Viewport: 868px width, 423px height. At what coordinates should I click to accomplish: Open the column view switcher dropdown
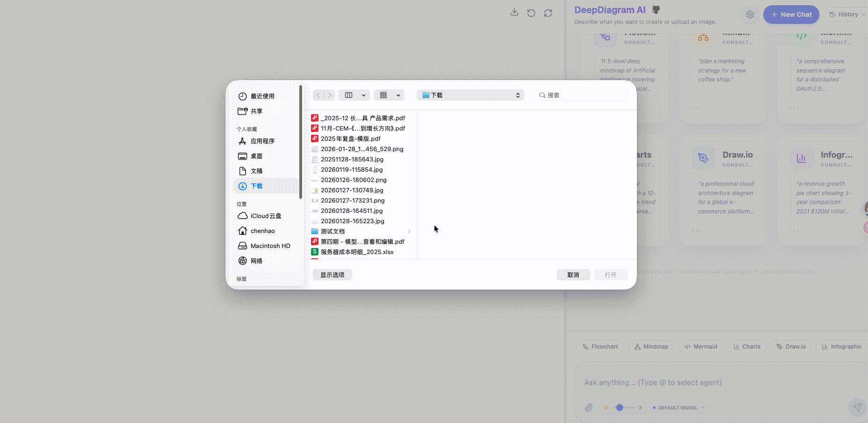354,95
